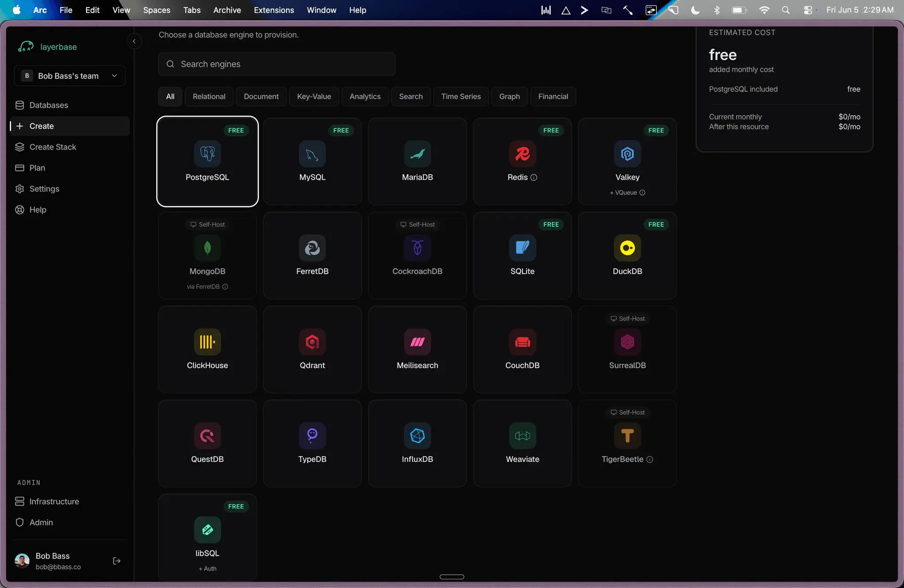This screenshot has width=904, height=588.
Task: Select the SurrealDB engine icon
Action: tap(628, 342)
